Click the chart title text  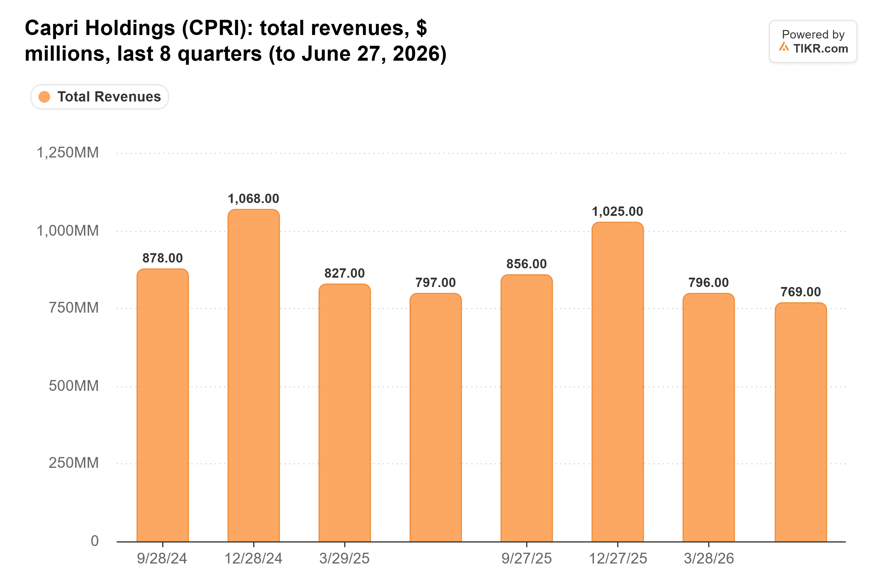[235, 41]
